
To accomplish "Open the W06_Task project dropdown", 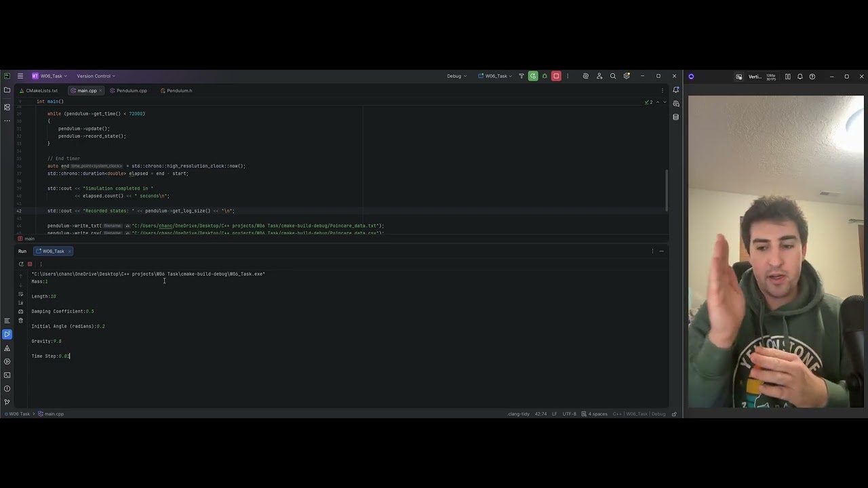I will (x=49, y=76).
